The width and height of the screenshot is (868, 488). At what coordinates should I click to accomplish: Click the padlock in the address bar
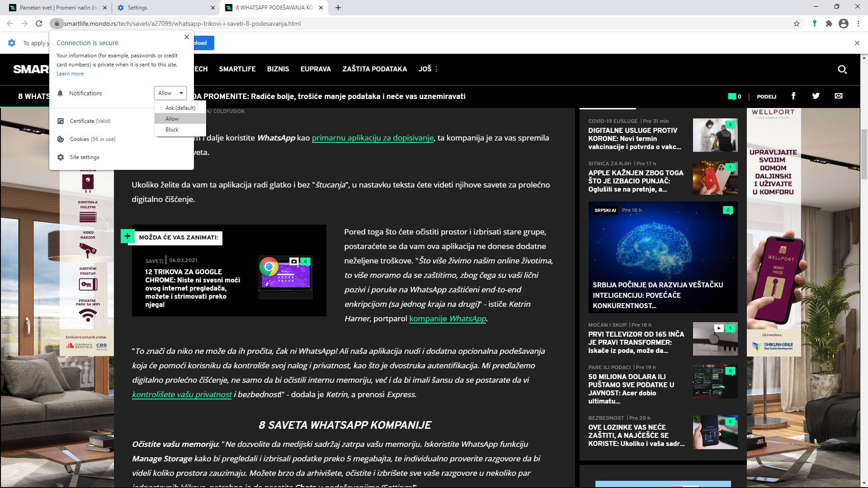(x=57, y=23)
